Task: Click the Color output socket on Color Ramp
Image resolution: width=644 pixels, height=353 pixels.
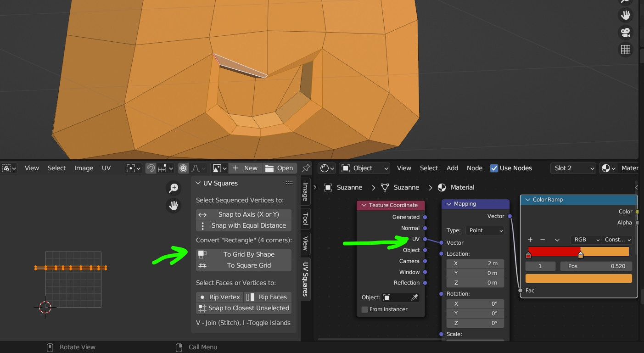Action: (637, 212)
